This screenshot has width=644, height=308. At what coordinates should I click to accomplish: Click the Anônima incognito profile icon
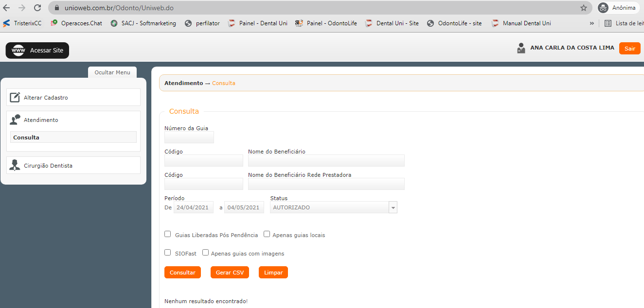click(604, 8)
